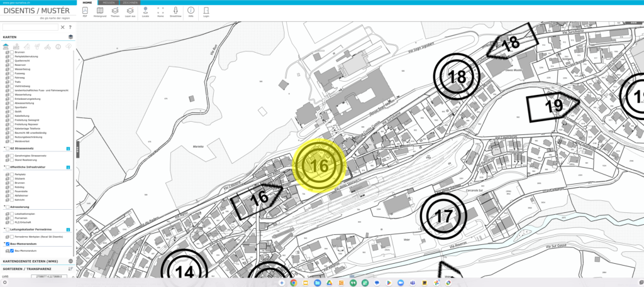Switch to the MESSEN tab
Viewport: 644px width, 287px height.
pos(109,3)
